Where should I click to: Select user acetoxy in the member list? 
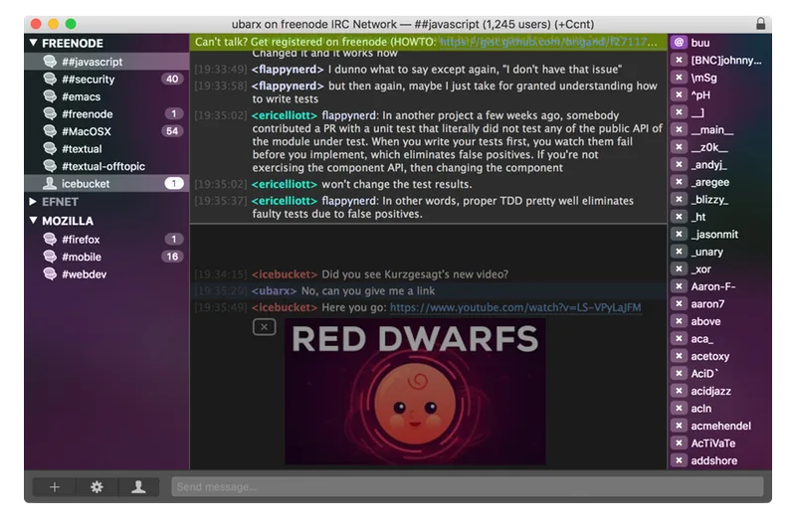(x=719, y=356)
